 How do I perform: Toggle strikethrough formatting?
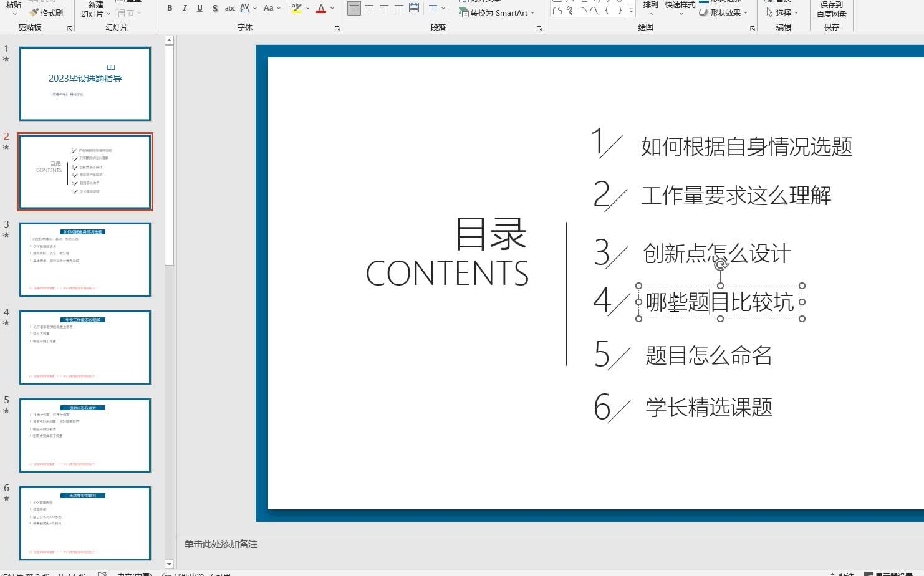pyautogui.click(x=230, y=8)
